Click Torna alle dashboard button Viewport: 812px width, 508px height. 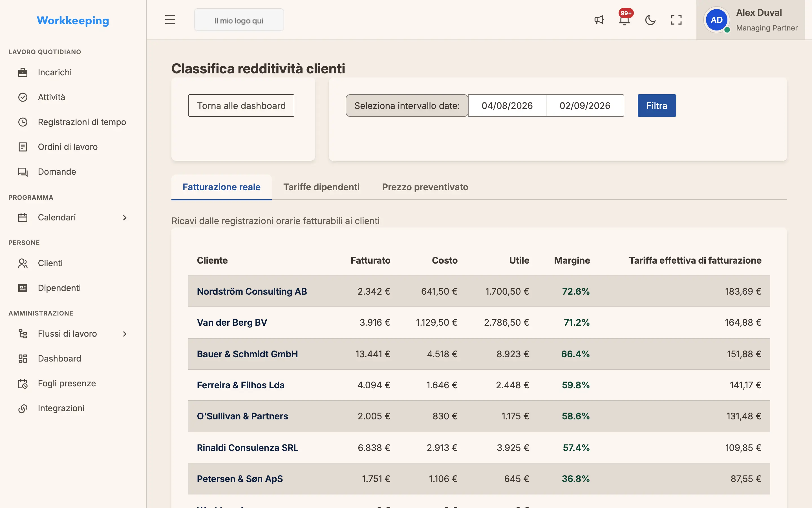241,106
